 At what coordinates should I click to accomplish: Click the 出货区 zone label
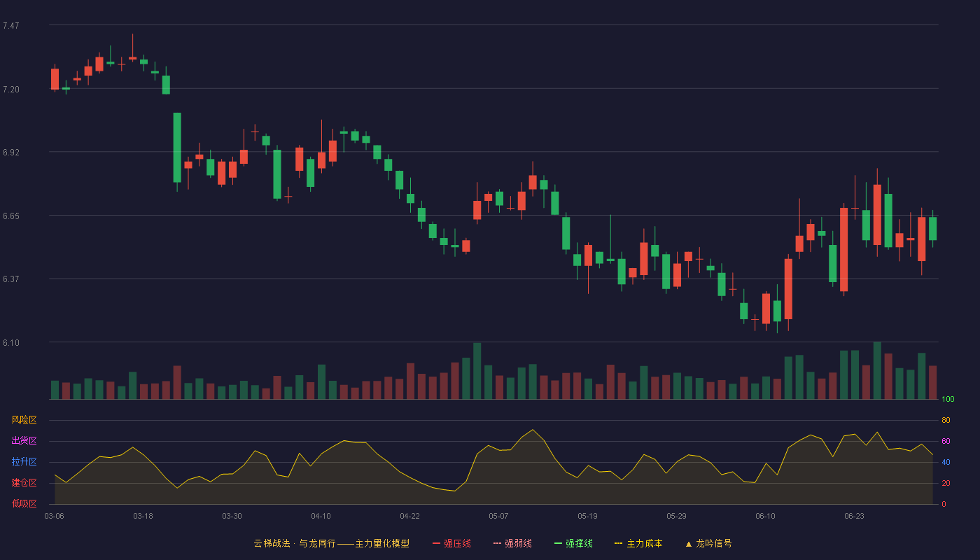pyautogui.click(x=24, y=441)
